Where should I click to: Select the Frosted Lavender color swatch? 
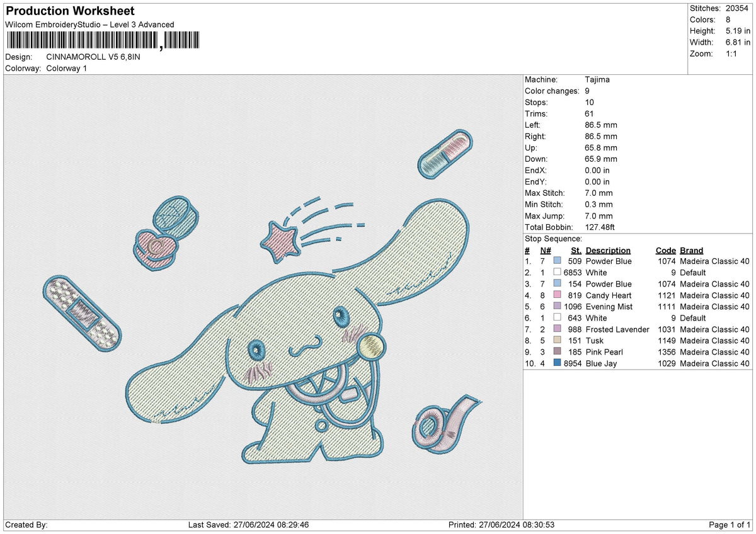coord(557,329)
